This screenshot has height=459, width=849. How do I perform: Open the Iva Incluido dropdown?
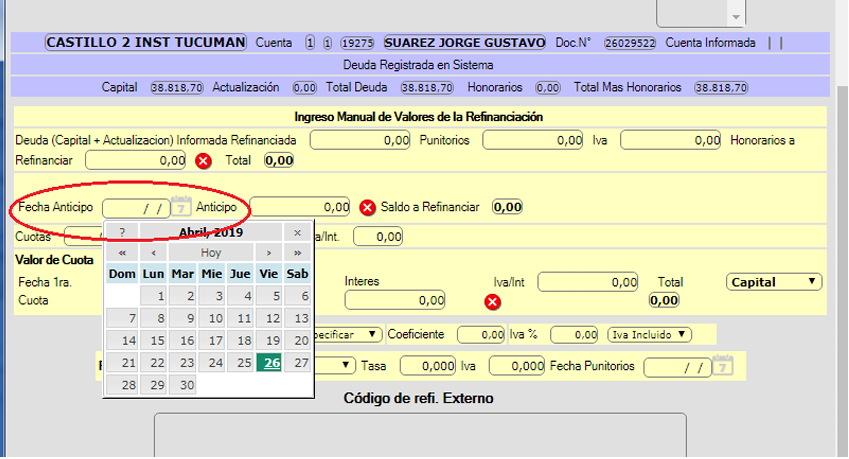point(650,334)
